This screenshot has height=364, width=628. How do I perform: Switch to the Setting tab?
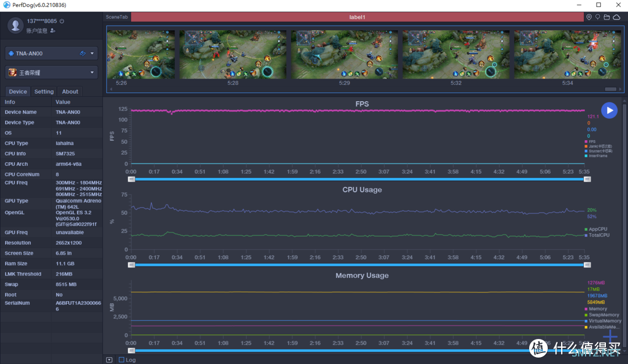(x=44, y=91)
